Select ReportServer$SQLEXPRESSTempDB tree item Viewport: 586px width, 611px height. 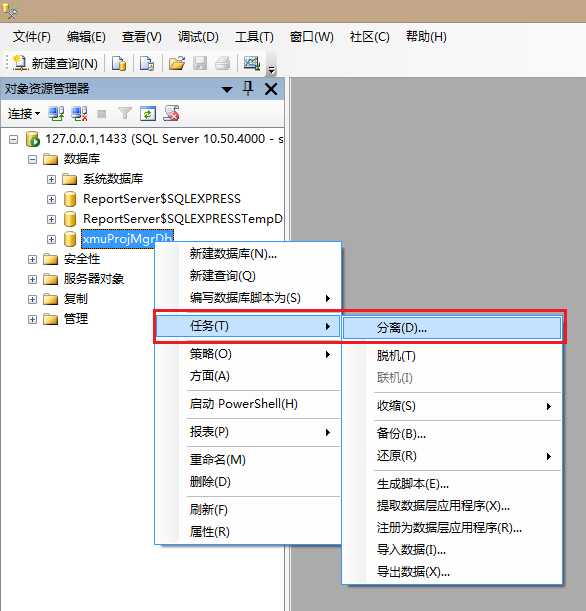click(183, 219)
